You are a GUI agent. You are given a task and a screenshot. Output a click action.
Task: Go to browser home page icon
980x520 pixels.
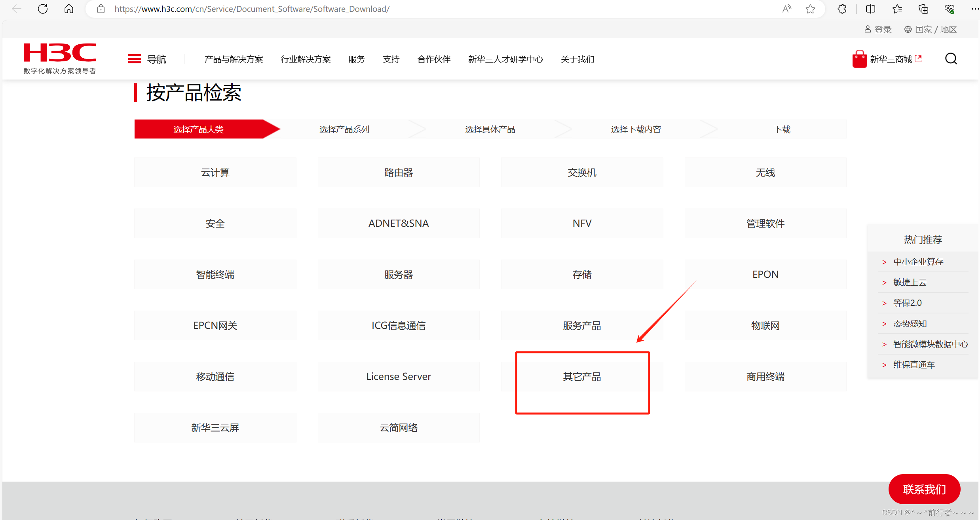click(69, 9)
